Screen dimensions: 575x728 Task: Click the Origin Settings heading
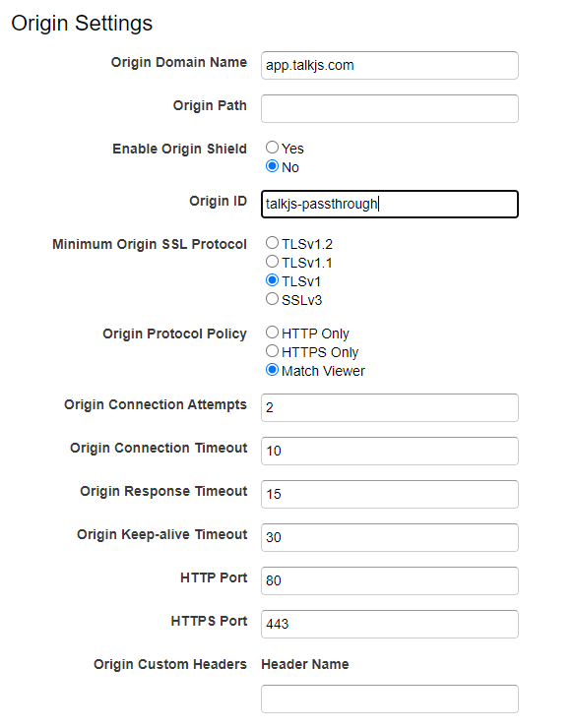point(82,24)
